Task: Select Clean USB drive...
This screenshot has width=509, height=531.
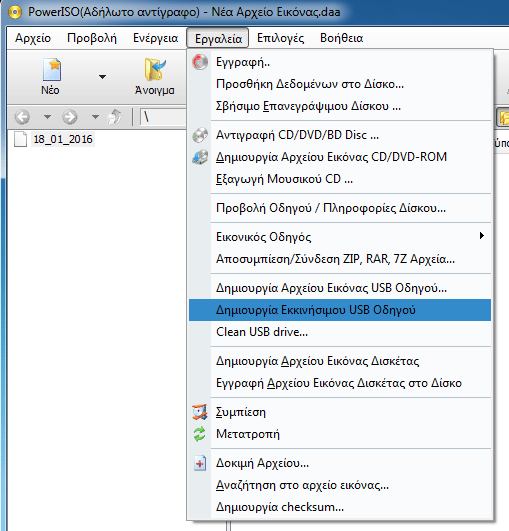Action: coord(340,332)
